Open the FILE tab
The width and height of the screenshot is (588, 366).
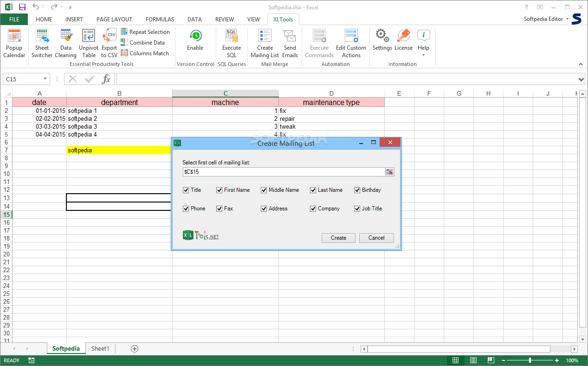tap(14, 19)
